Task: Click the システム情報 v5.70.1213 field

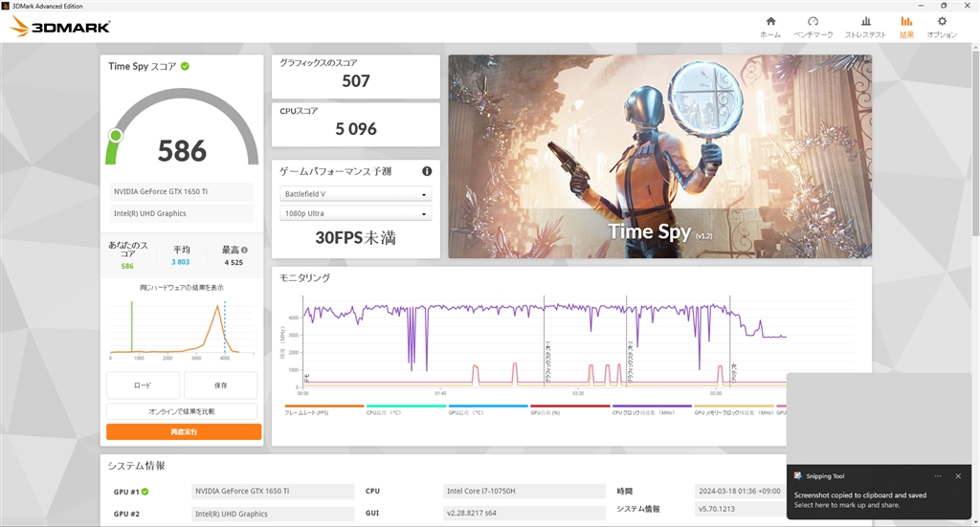Action: pos(740,509)
